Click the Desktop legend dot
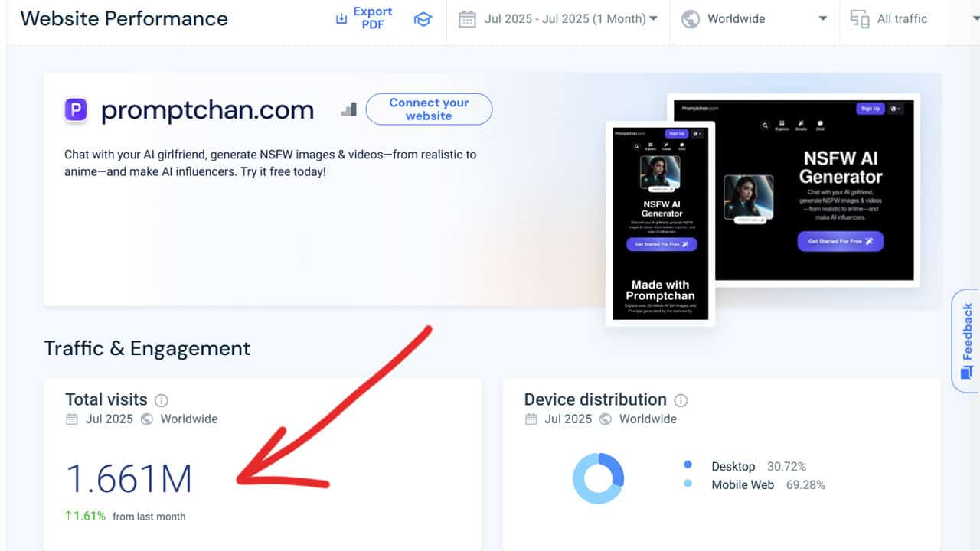Image resolution: width=980 pixels, height=551 pixels. click(x=688, y=465)
